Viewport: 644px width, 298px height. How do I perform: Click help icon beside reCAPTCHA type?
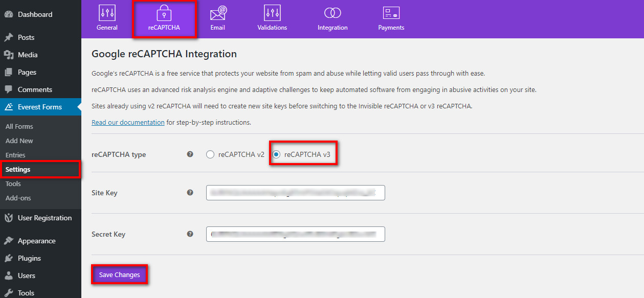(190, 154)
